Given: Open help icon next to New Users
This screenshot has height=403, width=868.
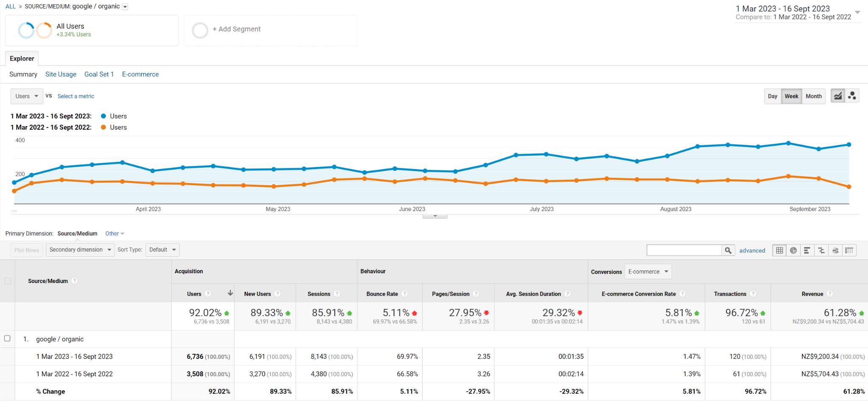Looking at the screenshot, I should pos(277,294).
